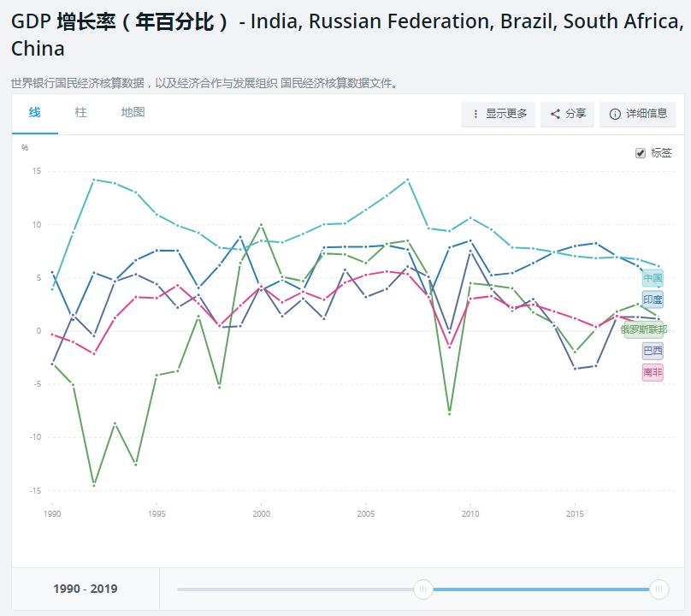Uncheck the 标签 checkbox
This screenshot has width=691, height=616.
[641, 153]
